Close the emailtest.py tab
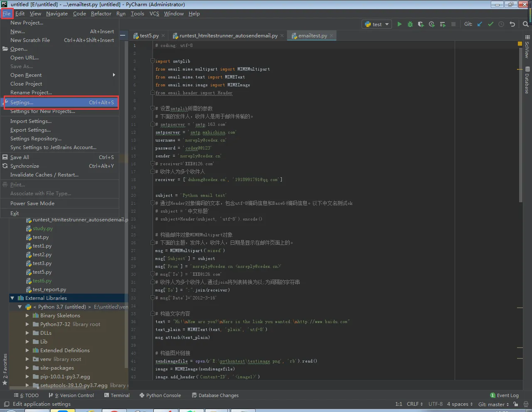Viewport: 532px width, 412px height. pyautogui.click(x=331, y=36)
